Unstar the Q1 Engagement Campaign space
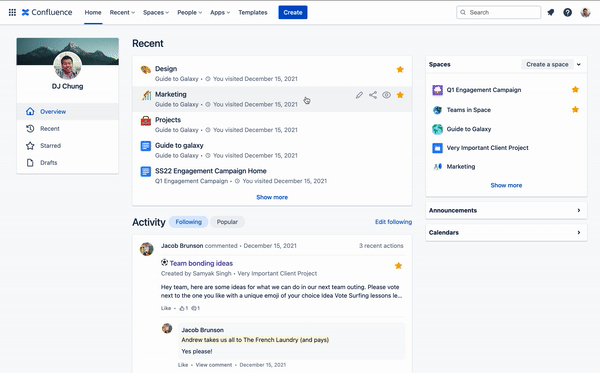The width and height of the screenshot is (600, 373). point(575,90)
